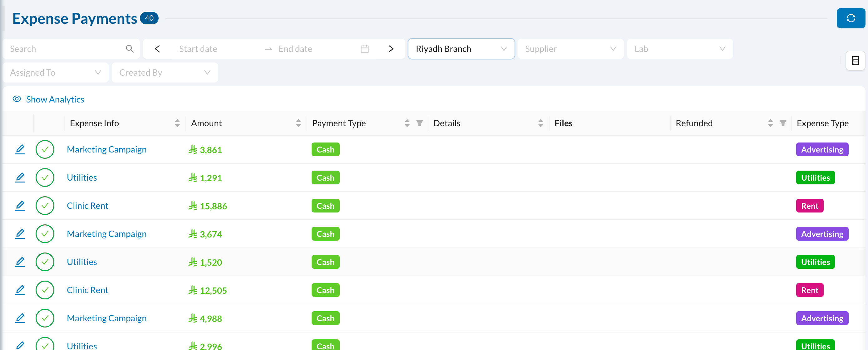Open the 3,674 Marketing Campaign link
This screenshot has width=868, height=350.
(x=106, y=234)
